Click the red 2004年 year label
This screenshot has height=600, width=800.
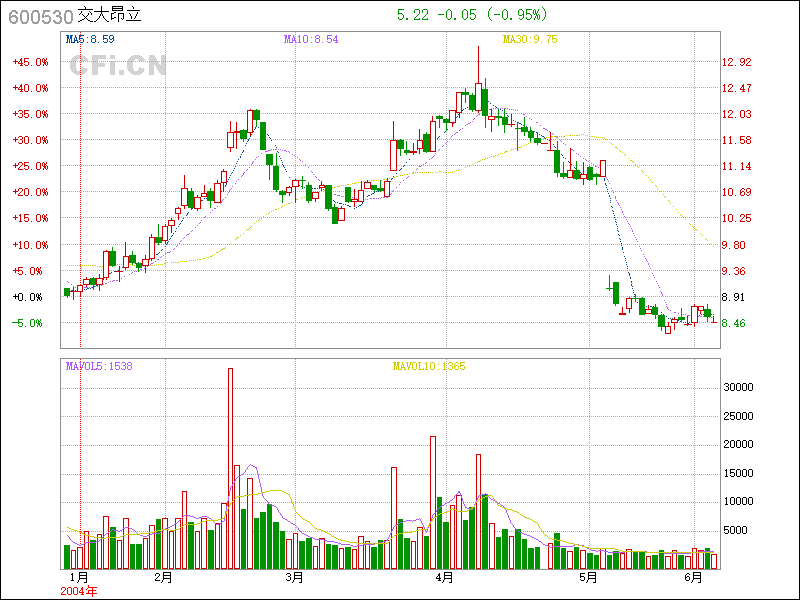point(80,591)
